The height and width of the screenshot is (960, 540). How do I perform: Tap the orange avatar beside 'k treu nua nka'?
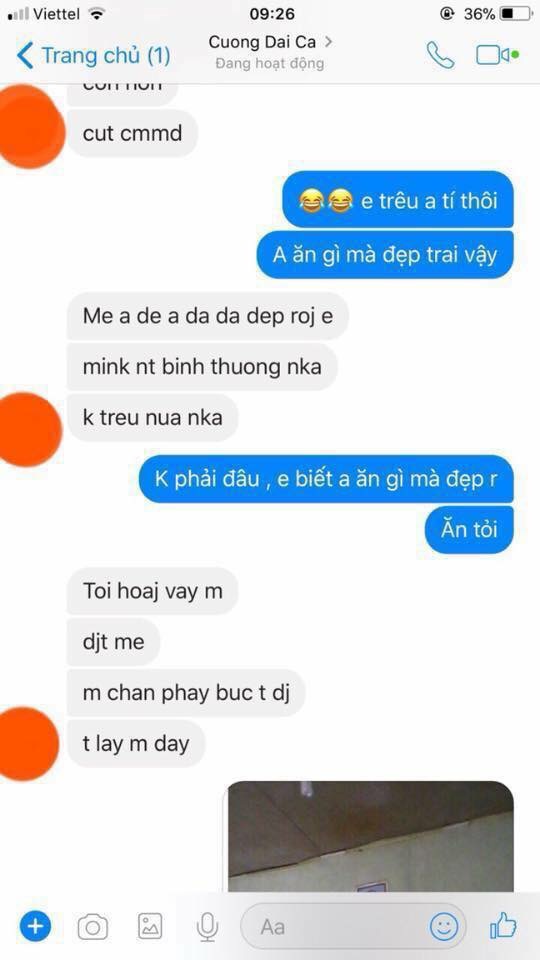coord(26,429)
